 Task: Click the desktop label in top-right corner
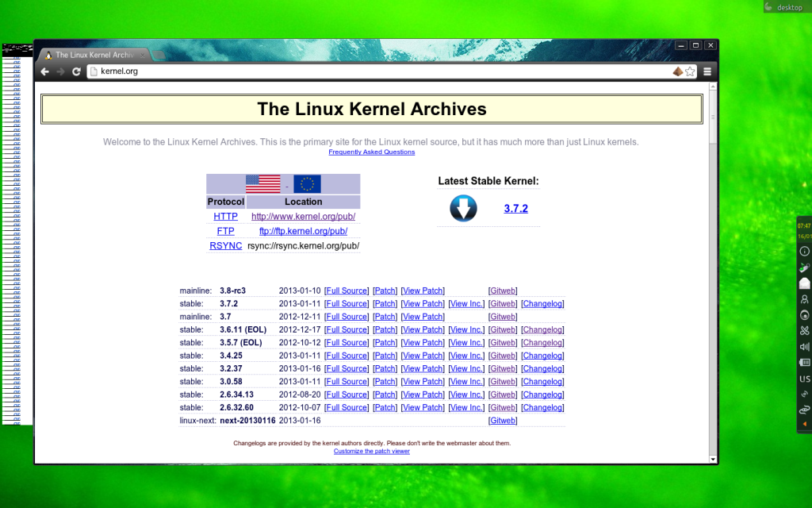[x=789, y=7]
